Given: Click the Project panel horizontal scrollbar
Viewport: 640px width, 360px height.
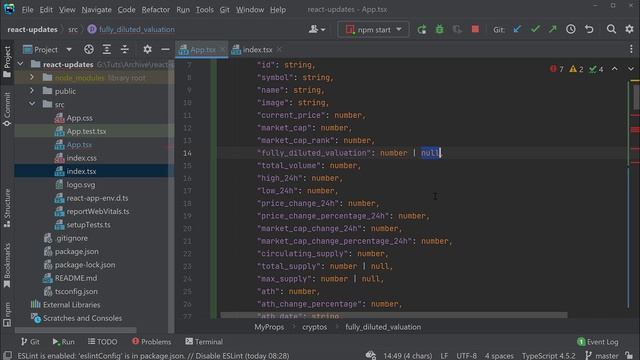Looking at the screenshot, I should pos(76,329).
